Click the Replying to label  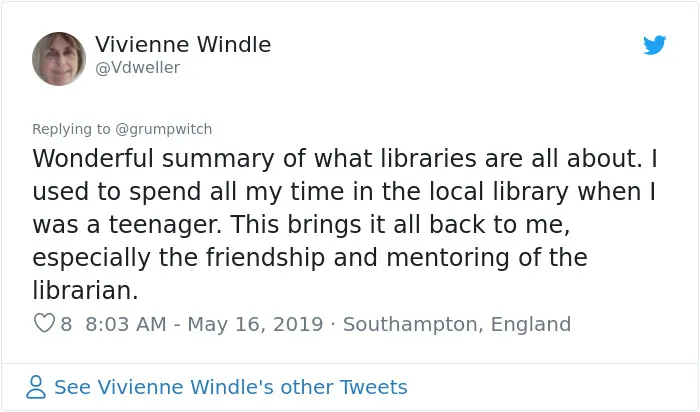pyautogui.click(x=71, y=129)
